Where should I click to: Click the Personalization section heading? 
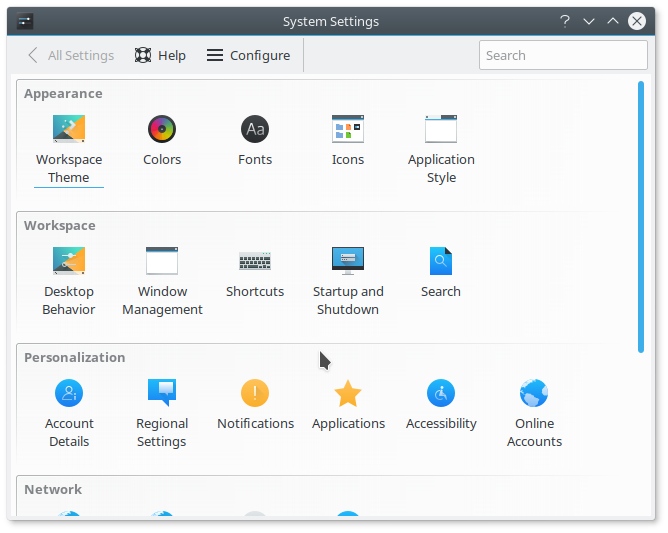click(x=75, y=357)
